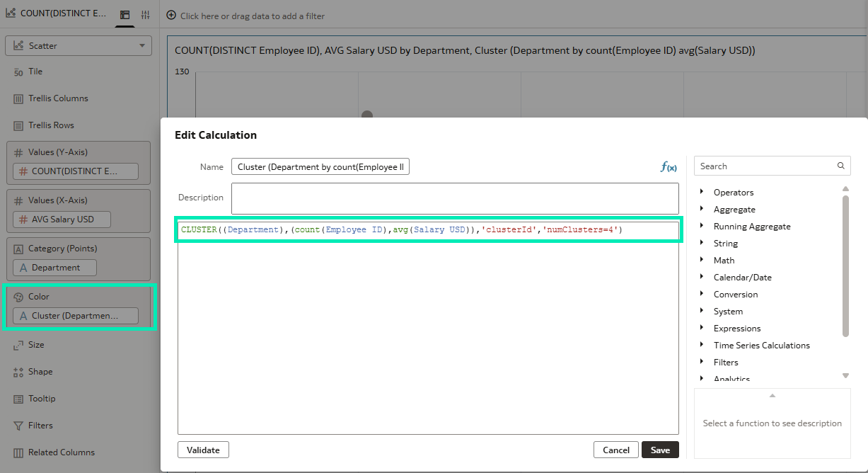The image size is (868, 473).
Task: Click the Color palette icon in the grammar panel
Action: [20, 296]
